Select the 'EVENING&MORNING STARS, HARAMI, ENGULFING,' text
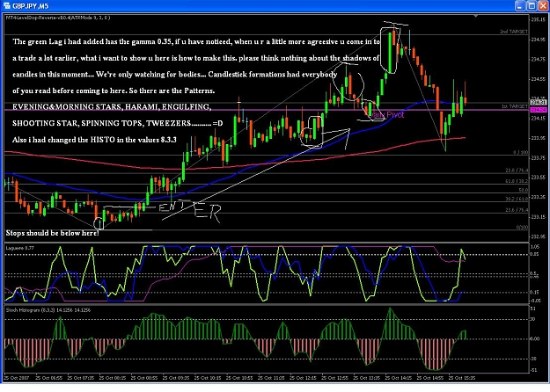550x392 pixels. (112, 106)
